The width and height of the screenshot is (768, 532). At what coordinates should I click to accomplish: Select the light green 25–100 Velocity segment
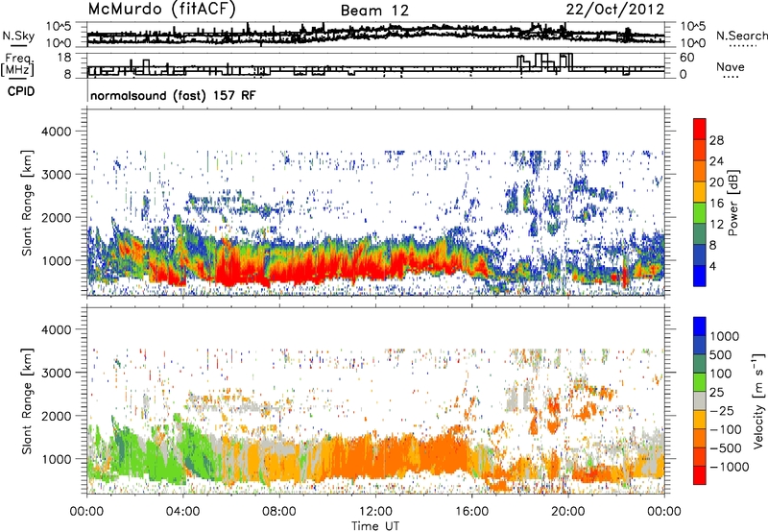click(x=700, y=382)
